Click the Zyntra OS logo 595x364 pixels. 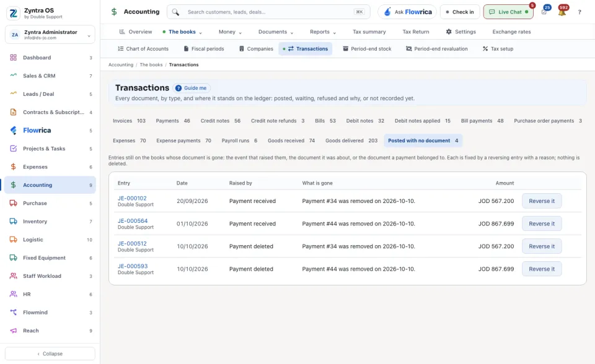click(14, 13)
